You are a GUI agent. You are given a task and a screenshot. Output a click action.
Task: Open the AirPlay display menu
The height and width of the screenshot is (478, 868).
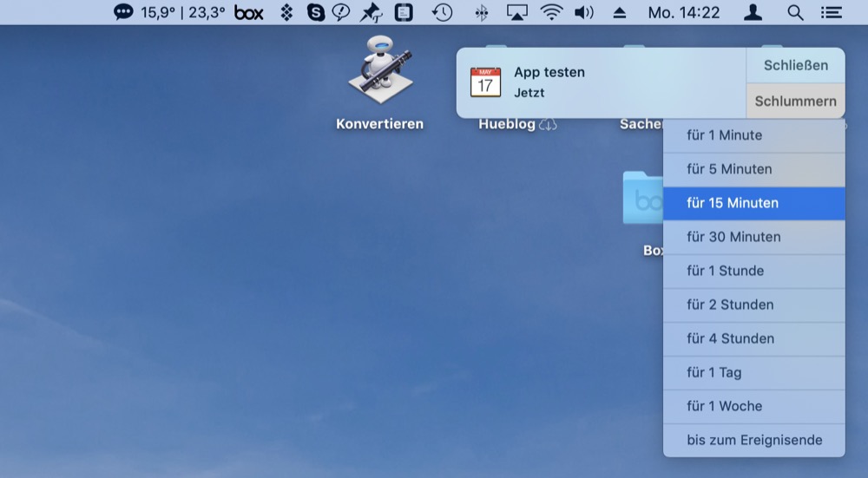[517, 12]
